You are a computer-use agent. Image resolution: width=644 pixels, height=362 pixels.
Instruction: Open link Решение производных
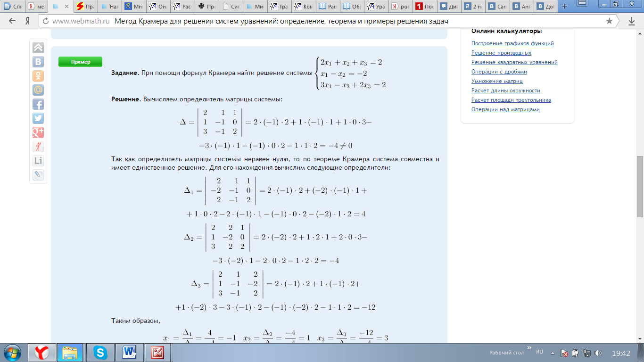[501, 53]
